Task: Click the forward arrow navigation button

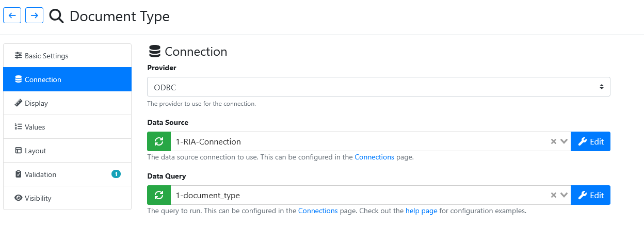Action: pyautogui.click(x=34, y=15)
